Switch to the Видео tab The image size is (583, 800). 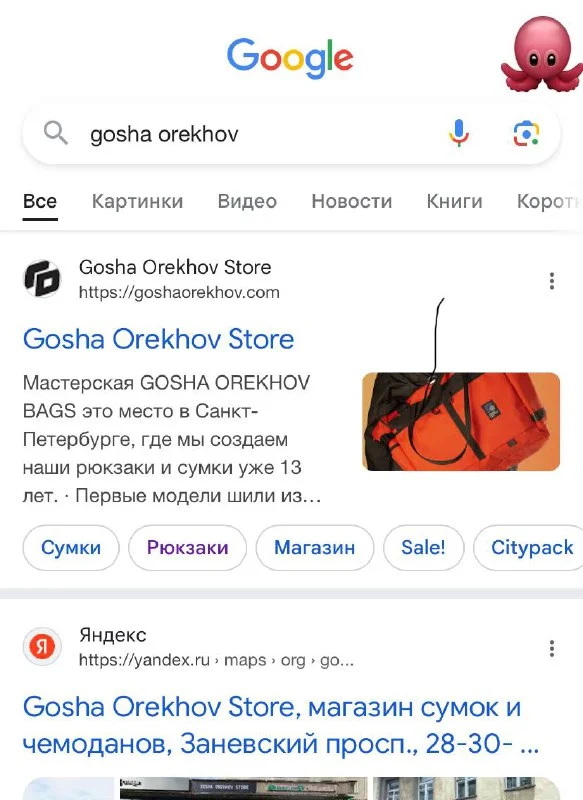(x=247, y=201)
